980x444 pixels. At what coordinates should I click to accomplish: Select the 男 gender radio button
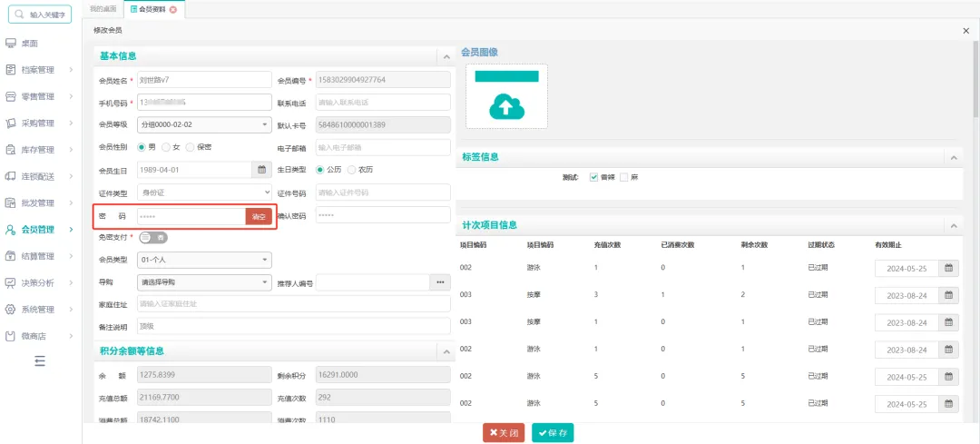coord(142,147)
